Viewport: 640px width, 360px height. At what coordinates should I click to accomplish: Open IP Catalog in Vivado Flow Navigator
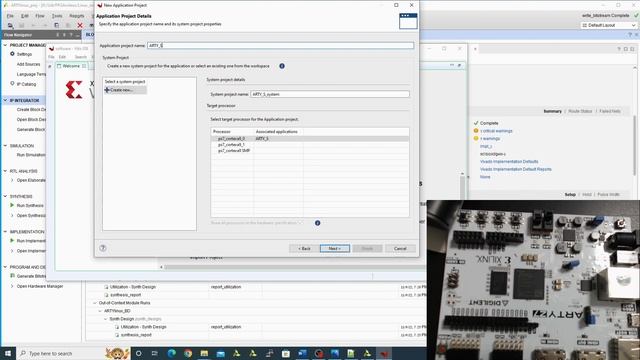[26, 84]
